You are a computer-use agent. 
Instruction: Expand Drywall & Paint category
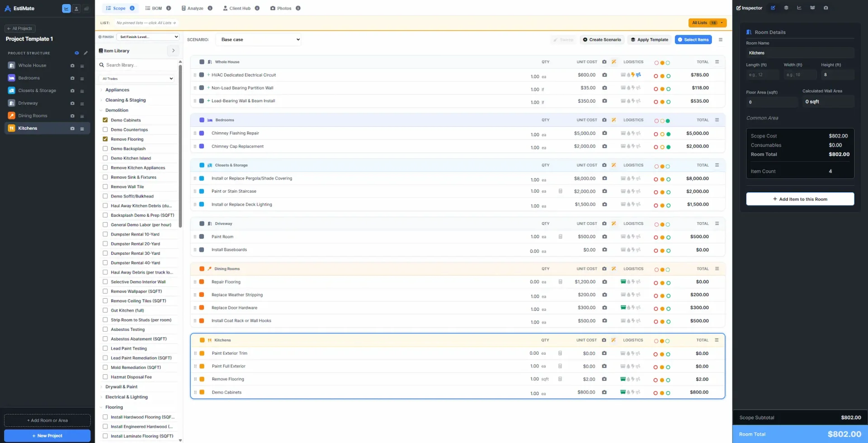coord(121,387)
